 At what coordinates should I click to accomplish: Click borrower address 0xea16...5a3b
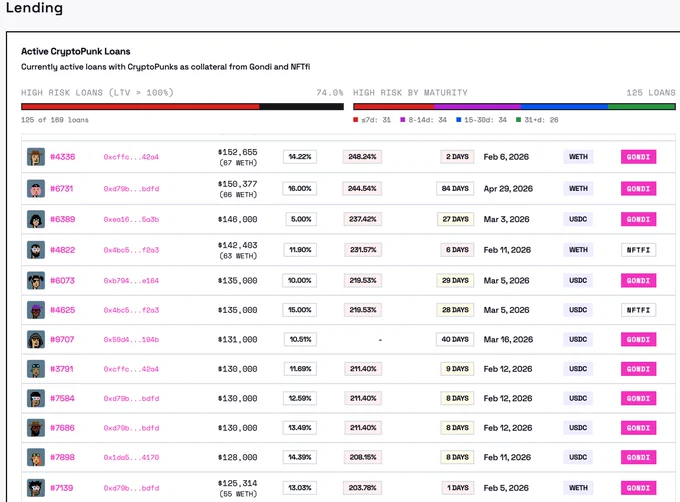click(x=131, y=219)
